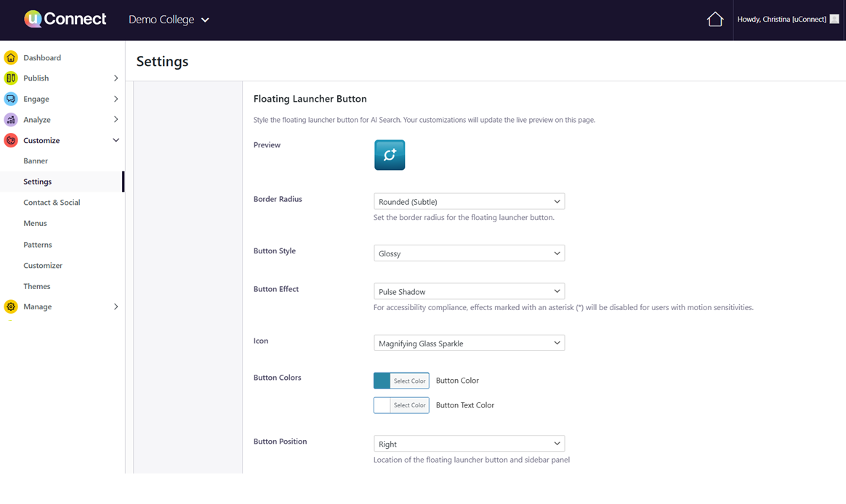Open the Manage menu item
Screen dimensions: 846x504
[x=38, y=306]
